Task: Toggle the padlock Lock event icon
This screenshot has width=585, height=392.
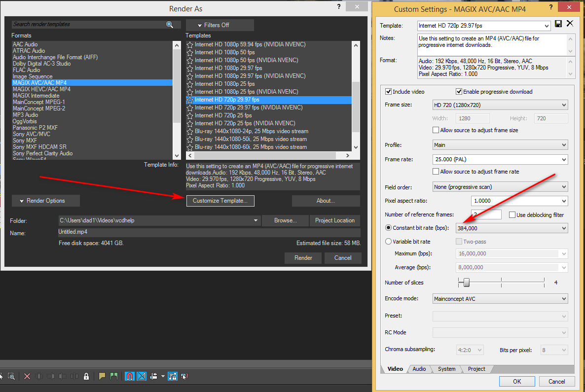Action: [x=86, y=376]
